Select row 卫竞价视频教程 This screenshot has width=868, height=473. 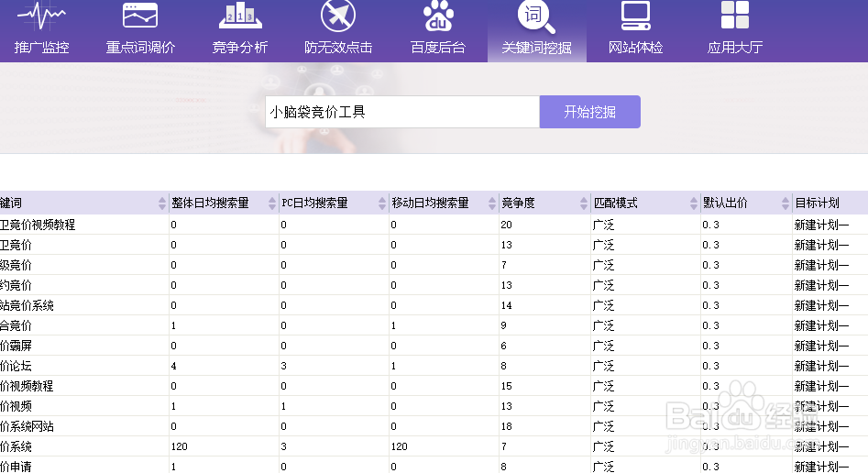click(x=434, y=225)
